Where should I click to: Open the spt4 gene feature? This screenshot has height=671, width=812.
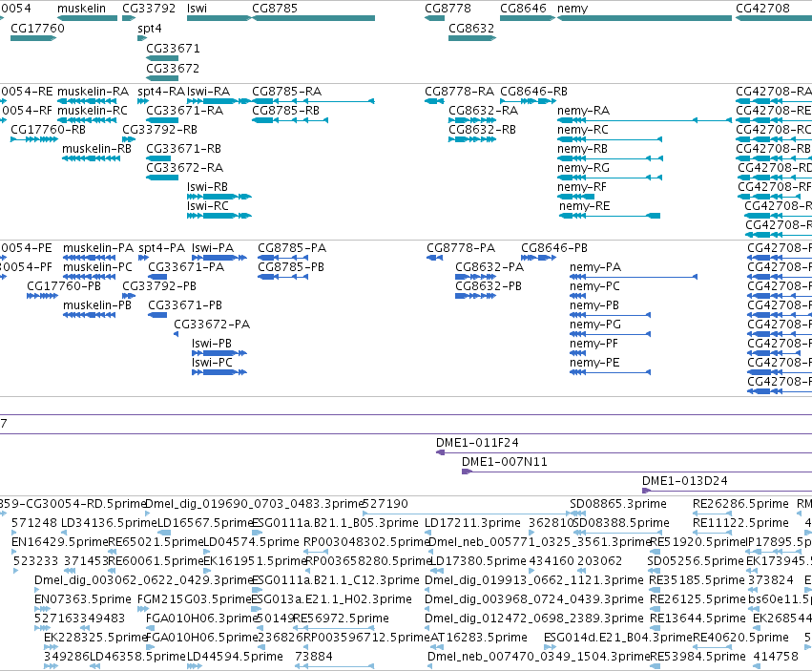tap(142, 38)
